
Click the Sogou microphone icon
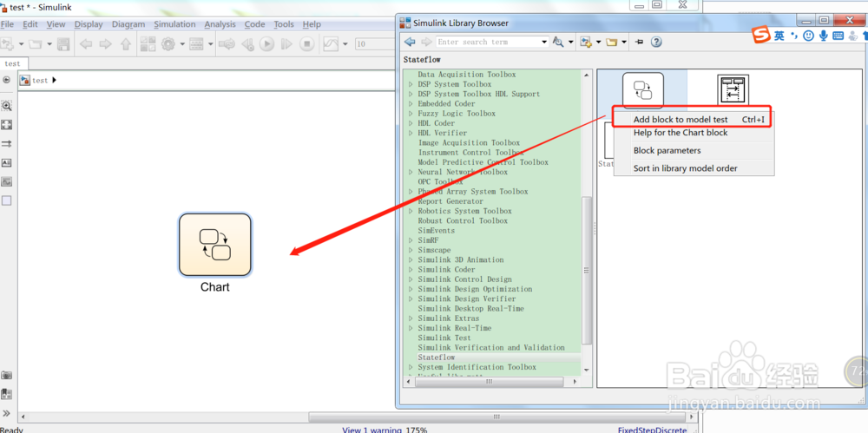[x=824, y=36]
